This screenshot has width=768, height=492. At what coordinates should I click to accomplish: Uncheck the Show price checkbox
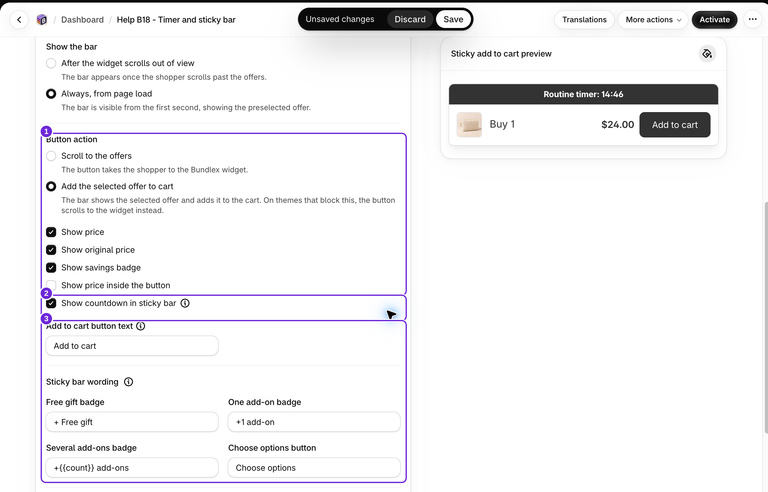tap(51, 232)
